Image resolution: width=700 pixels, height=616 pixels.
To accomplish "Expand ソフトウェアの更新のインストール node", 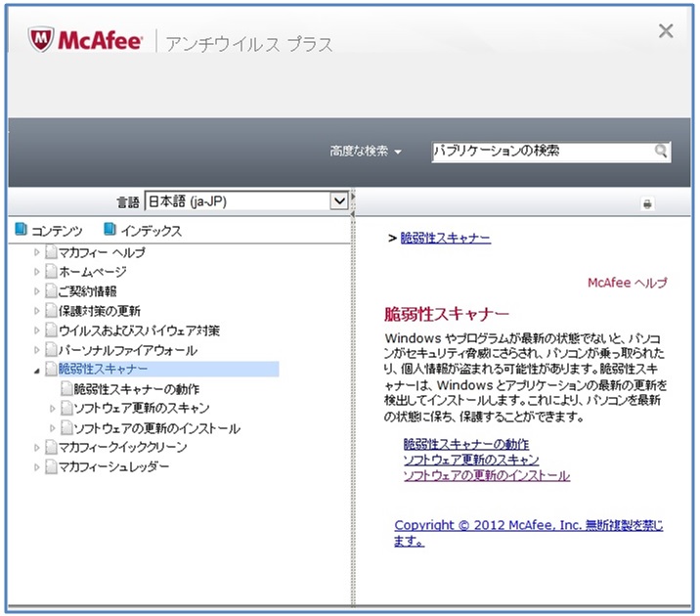I will (x=52, y=428).
